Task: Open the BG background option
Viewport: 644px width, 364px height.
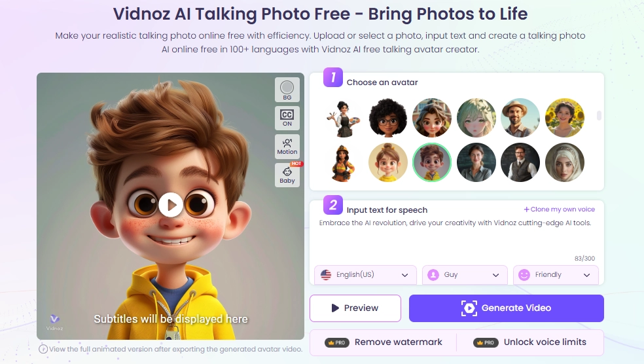Action: pyautogui.click(x=287, y=90)
